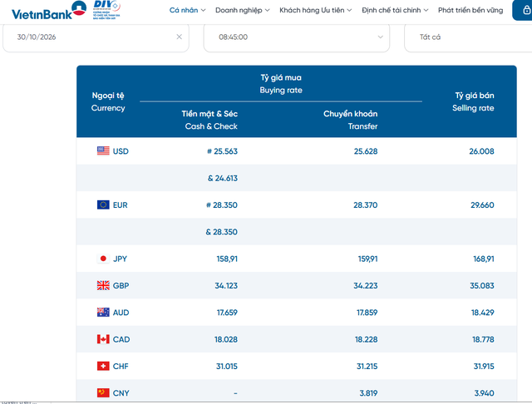Viewport: 532px width, 404px height.
Task: Click GBP cash rate 34.123
Action: point(226,286)
